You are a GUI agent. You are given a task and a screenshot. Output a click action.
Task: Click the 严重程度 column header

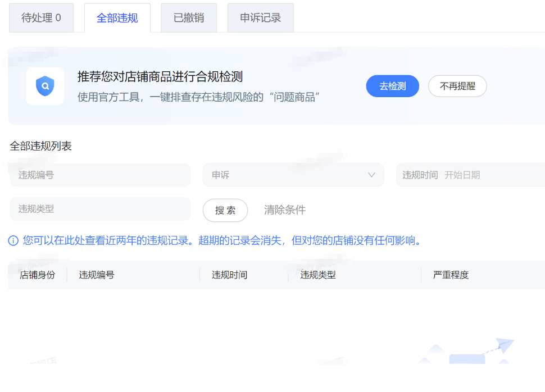coord(451,275)
